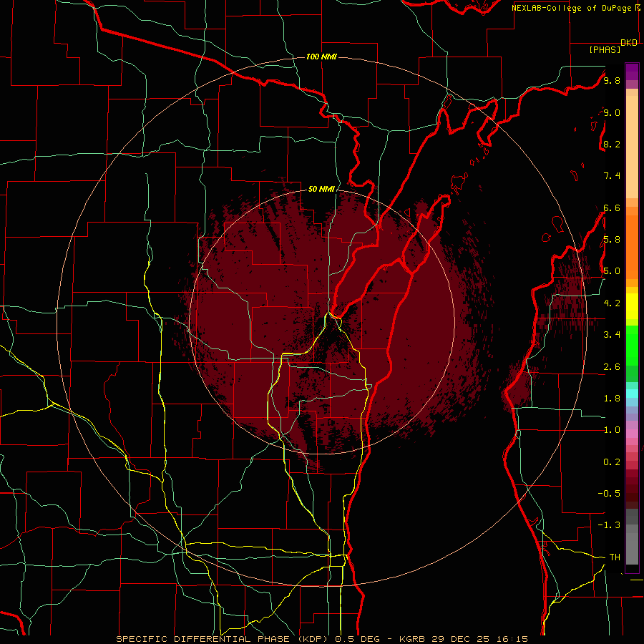
Task: Click the DKD label above the color scale
Action: [x=629, y=43]
